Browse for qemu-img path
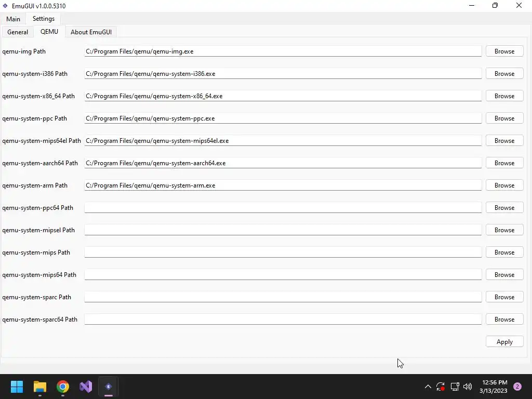The image size is (532, 399). (x=504, y=51)
